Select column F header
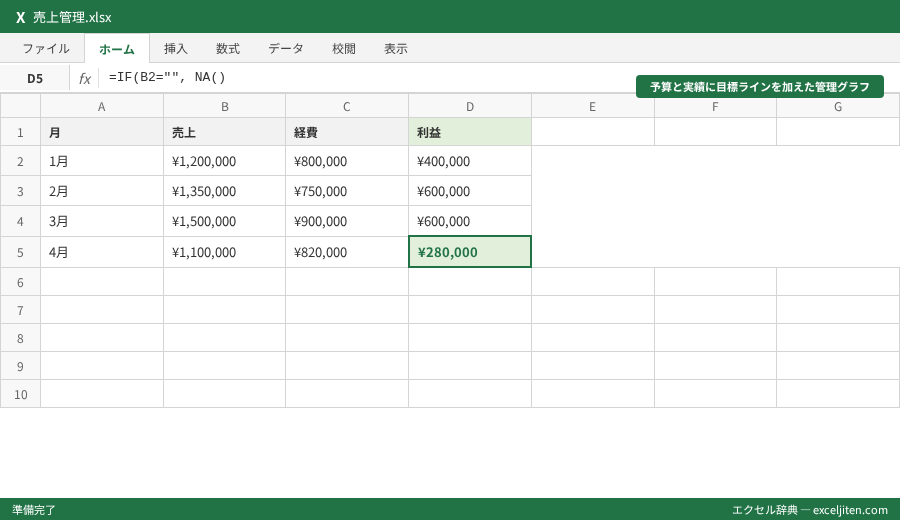900x520 pixels. click(x=715, y=107)
